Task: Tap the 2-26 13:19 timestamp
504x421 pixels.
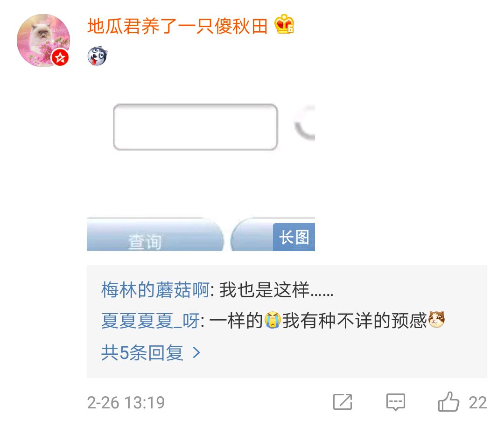Action: 126,402
